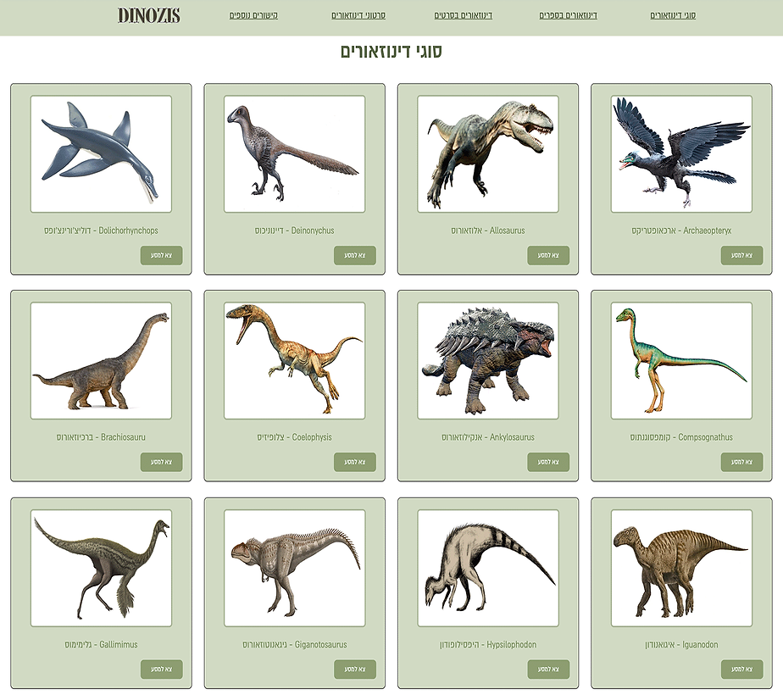783x700 pixels.
Task: Click the Archaeopteryx image
Action: 681,153
